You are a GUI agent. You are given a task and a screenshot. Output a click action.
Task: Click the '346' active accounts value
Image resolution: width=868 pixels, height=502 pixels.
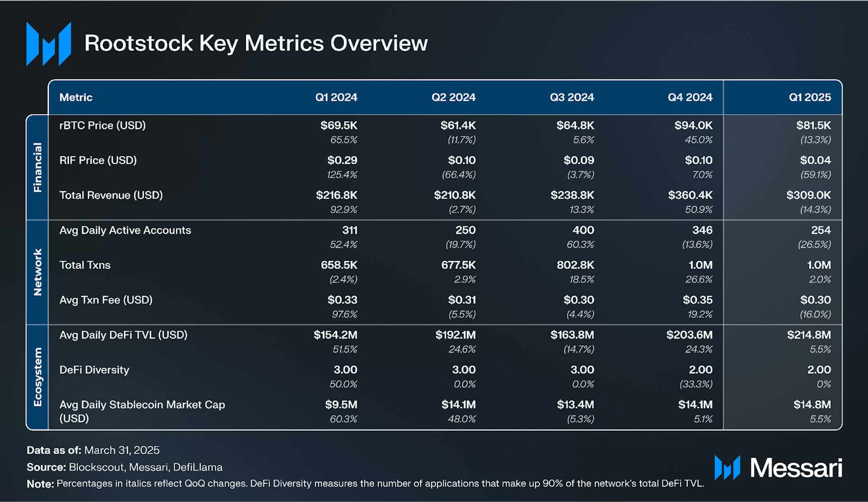702,230
